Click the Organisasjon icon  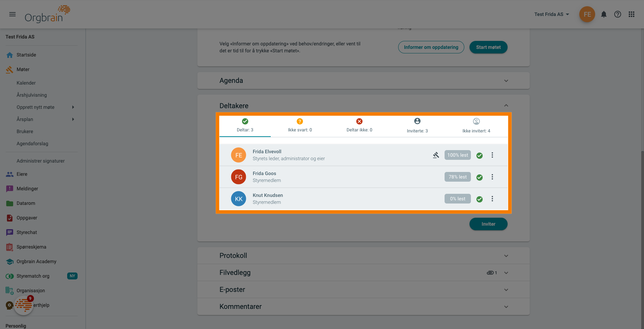tap(10, 291)
